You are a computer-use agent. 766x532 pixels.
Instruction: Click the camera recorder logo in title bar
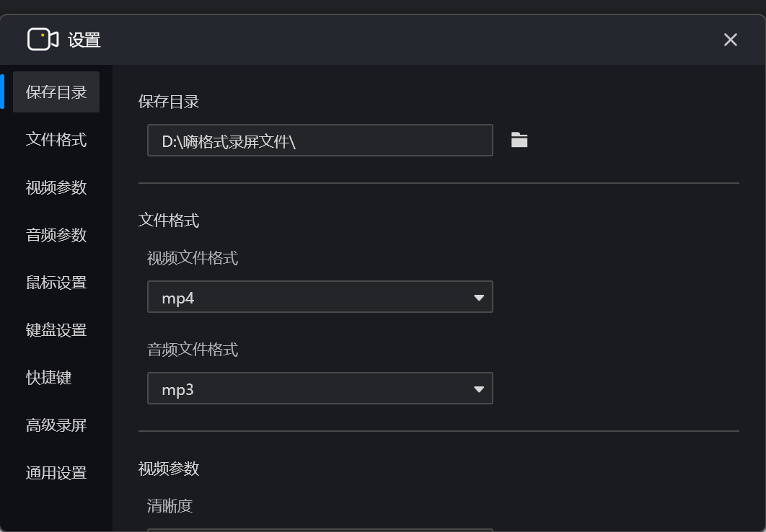41,40
